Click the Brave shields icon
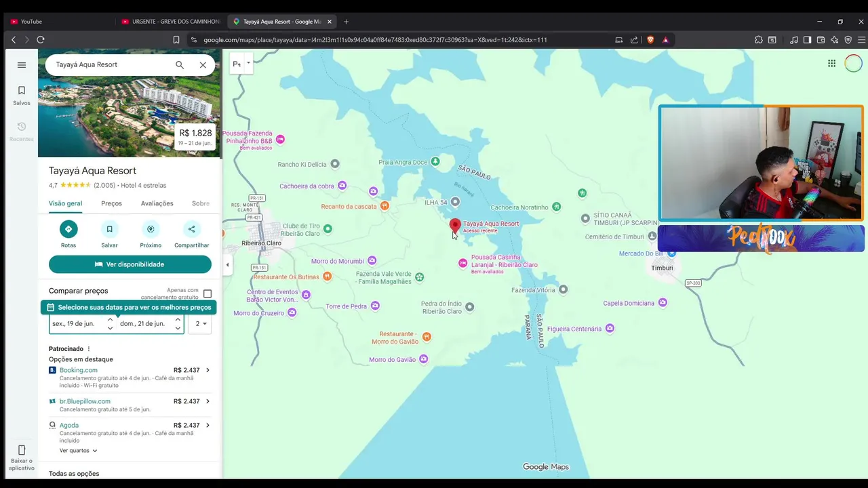The image size is (868, 488). (650, 40)
